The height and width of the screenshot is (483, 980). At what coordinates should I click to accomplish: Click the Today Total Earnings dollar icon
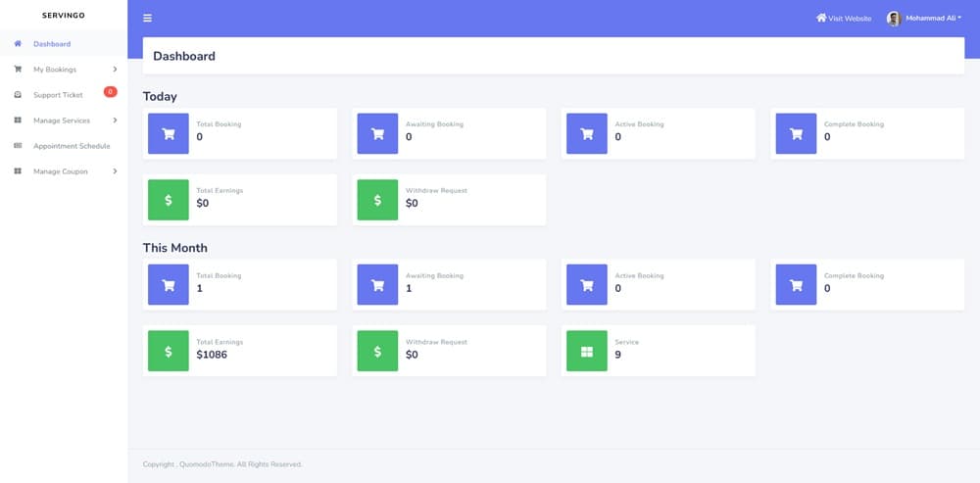[x=169, y=200]
